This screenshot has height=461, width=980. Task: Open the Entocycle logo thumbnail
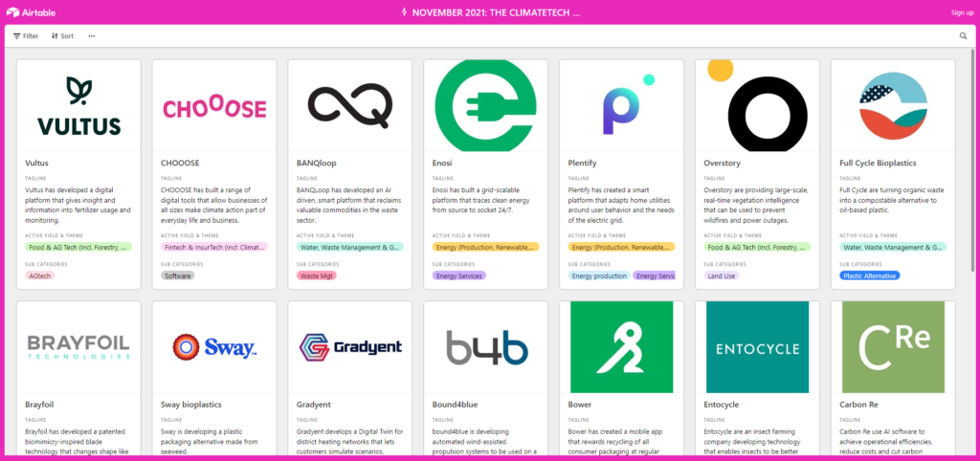757,347
